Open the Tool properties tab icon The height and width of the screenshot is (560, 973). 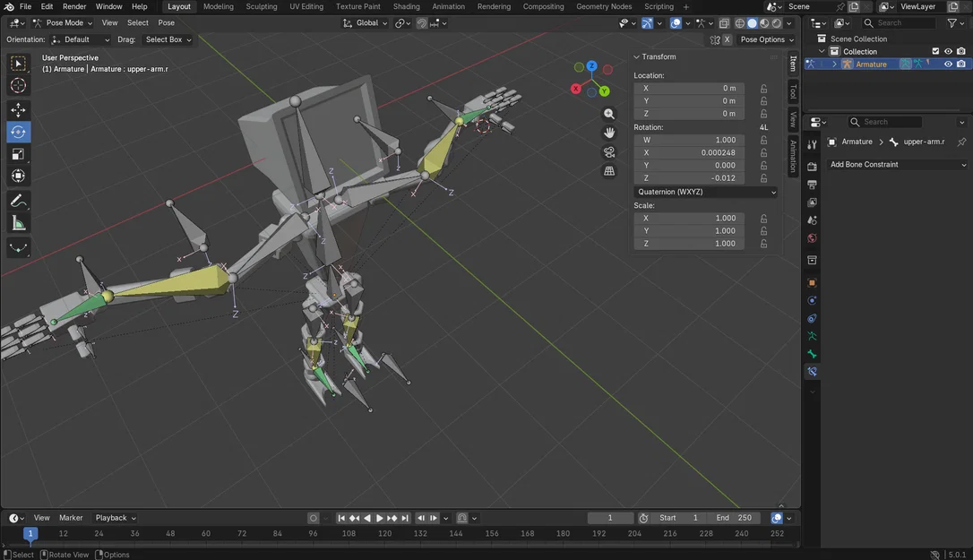pos(813,144)
